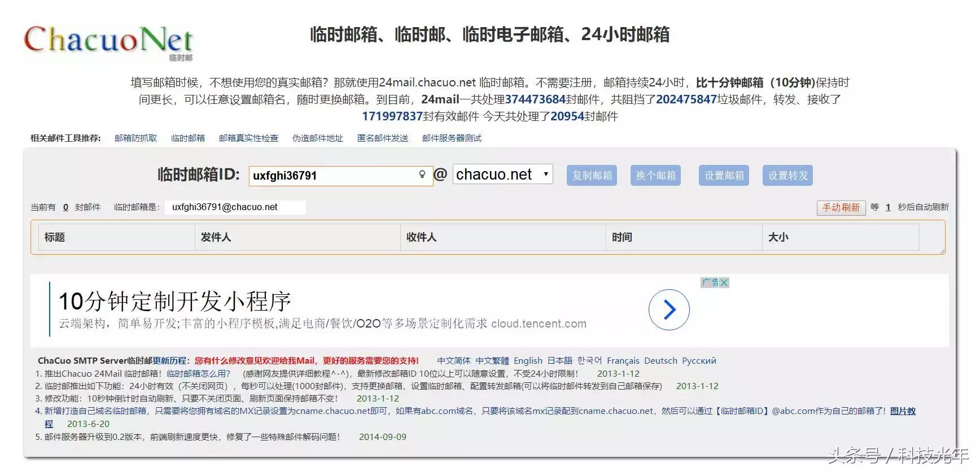Click today's processed count 20954
980x471 pixels.
[567, 116]
